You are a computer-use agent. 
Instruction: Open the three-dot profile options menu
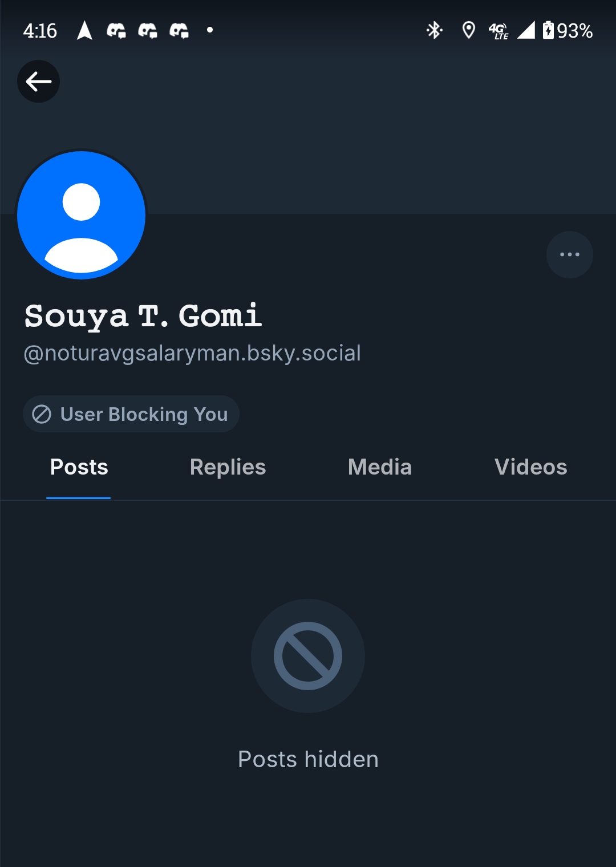coord(569,254)
